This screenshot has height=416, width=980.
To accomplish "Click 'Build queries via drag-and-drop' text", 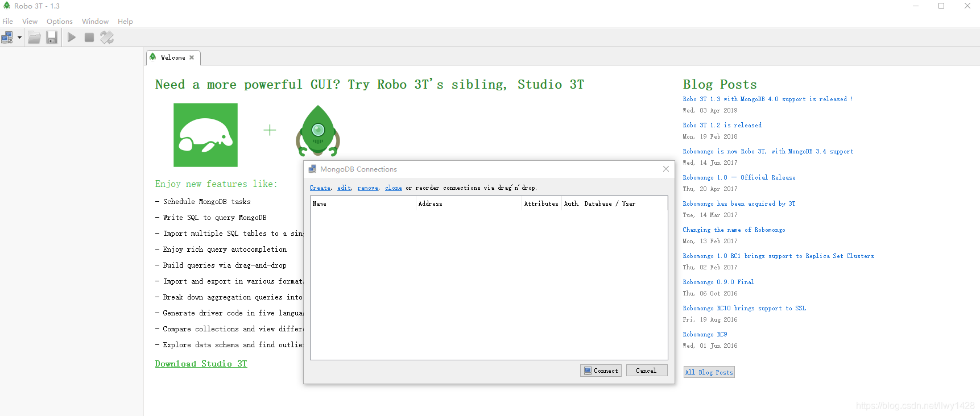I will point(225,265).
